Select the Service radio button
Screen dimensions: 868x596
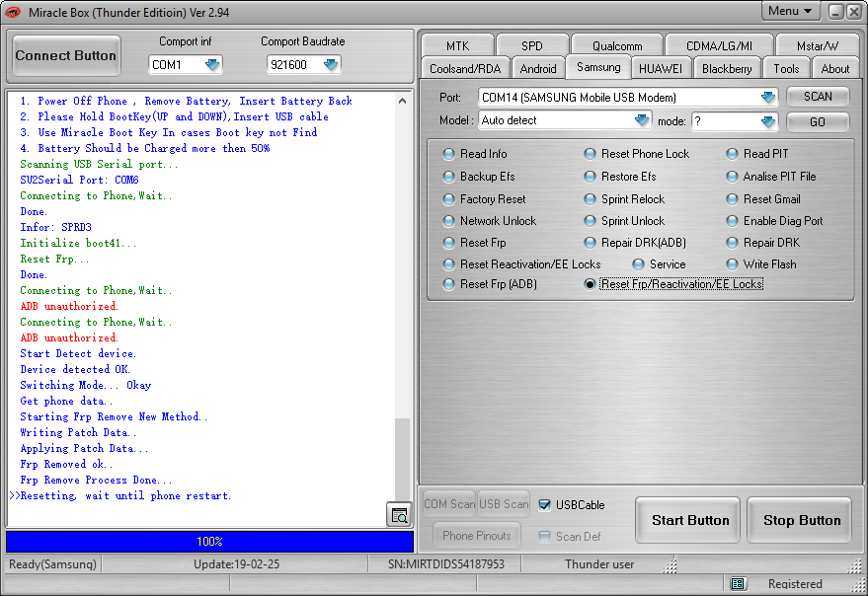[x=638, y=264]
